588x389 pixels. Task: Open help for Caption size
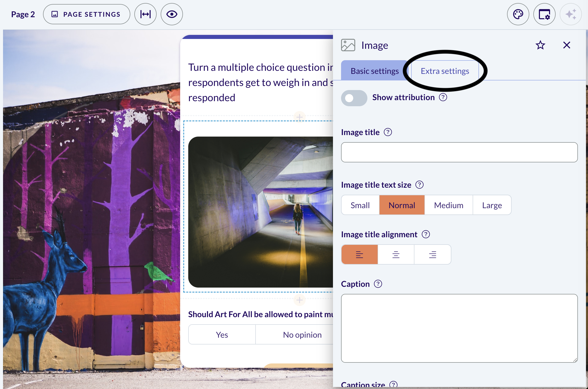pyautogui.click(x=393, y=384)
